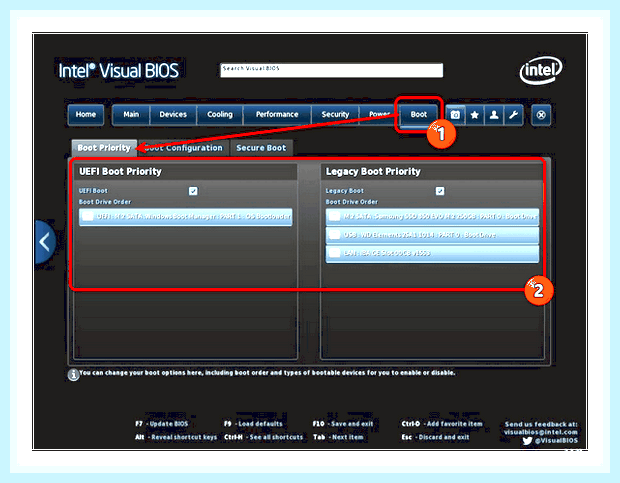The width and height of the screenshot is (620, 483).
Task: Click the circled X exit icon
Action: (541, 115)
